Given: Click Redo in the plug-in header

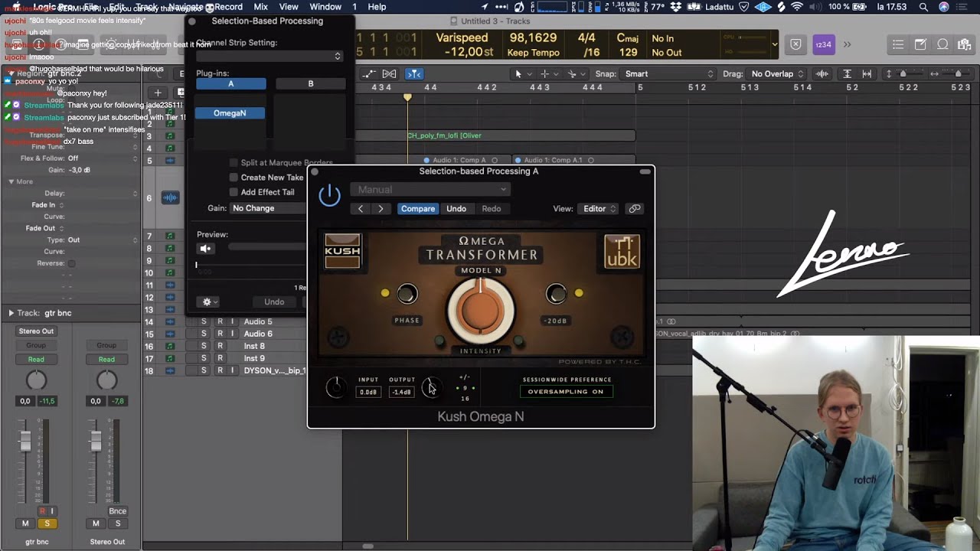Looking at the screenshot, I should pos(492,208).
